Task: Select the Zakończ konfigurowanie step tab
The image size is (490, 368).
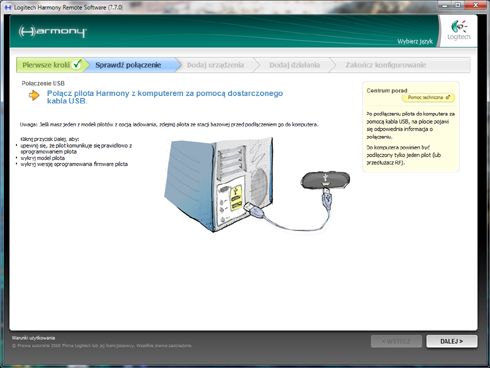Action: (x=386, y=65)
